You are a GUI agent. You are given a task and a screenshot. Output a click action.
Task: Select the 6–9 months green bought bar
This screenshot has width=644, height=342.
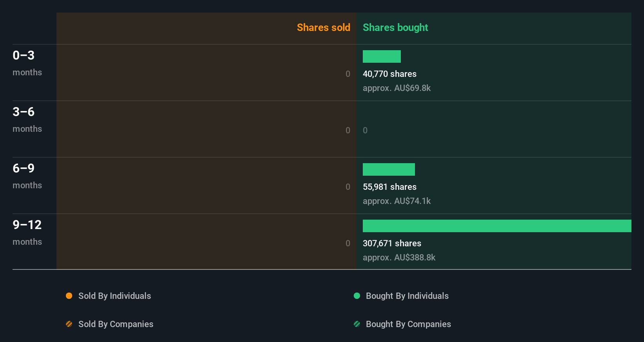pyautogui.click(x=389, y=169)
